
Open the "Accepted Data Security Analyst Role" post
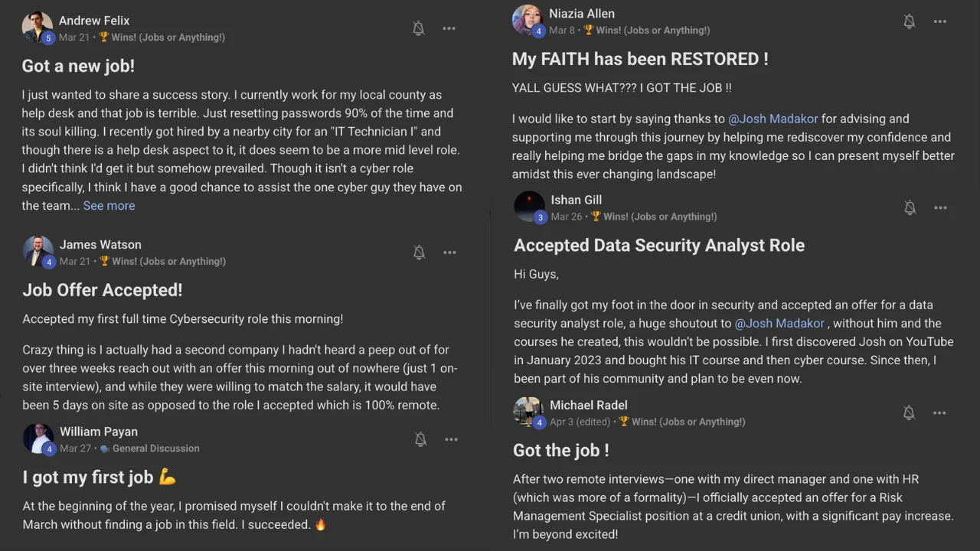tap(658, 245)
